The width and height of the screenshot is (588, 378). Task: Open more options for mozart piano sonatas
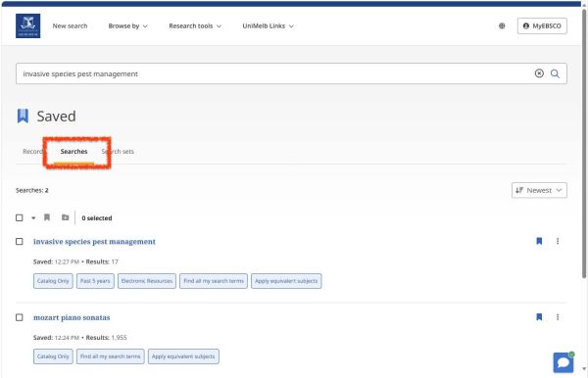[x=558, y=317]
